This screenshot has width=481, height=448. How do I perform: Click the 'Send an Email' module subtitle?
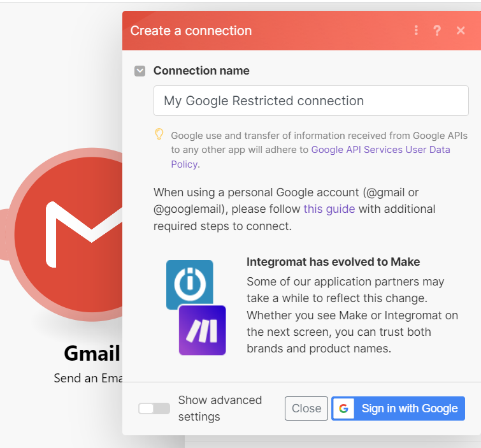89,378
